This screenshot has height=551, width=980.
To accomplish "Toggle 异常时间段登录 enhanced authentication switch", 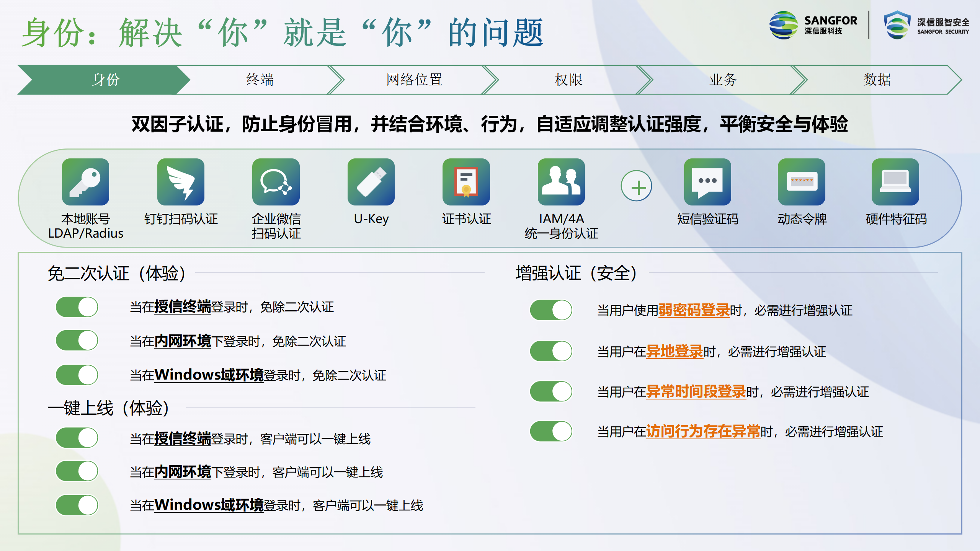I will point(551,391).
